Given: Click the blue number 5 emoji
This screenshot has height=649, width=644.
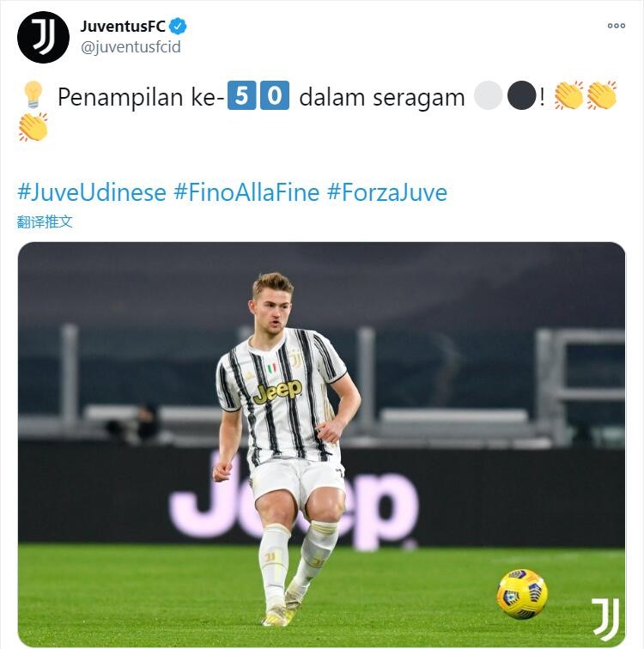Looking at the screenshot, I should click(x=241, y=95).
